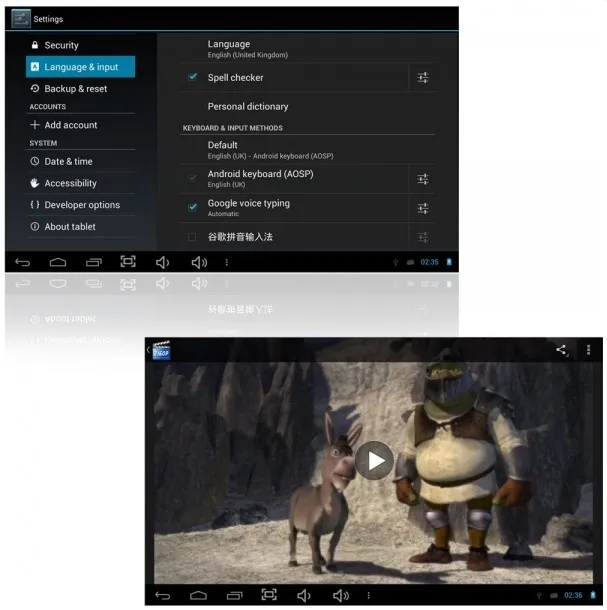
Task: Open About tablet
Action: click(x=81, y=227)
